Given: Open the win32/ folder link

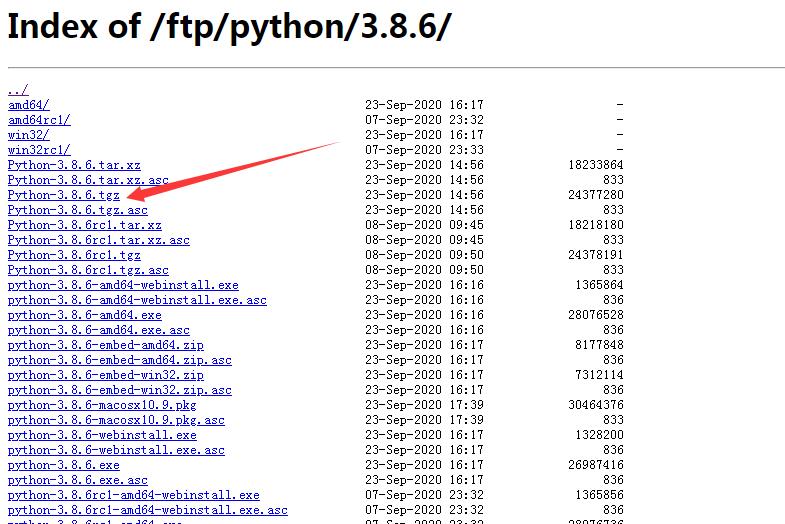Looking at the screenshot, I should [29, 135].
